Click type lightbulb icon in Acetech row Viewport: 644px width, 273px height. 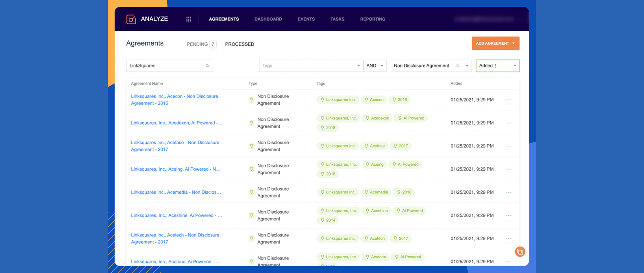(251, 239)
